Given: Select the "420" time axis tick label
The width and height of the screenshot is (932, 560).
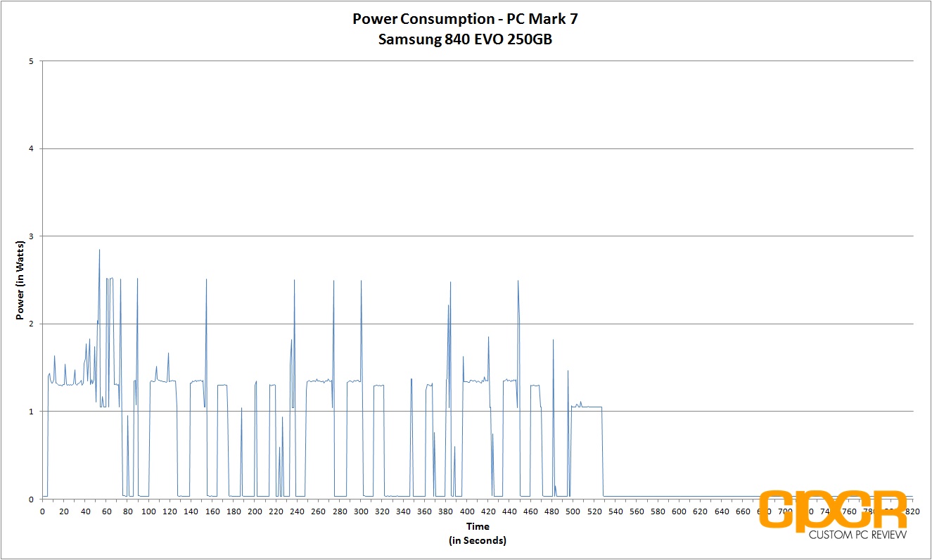Looking at the screenshot, I should pyautogui.click(x=488, y=511).
